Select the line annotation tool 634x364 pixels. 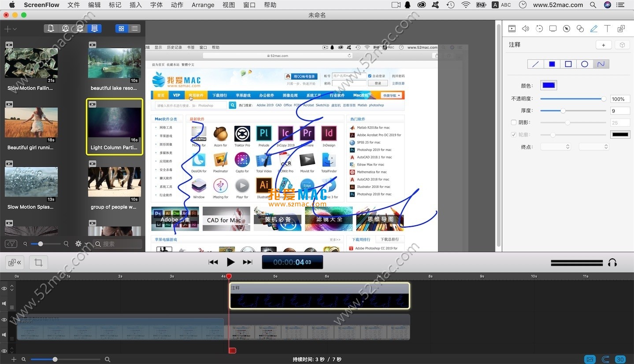tap(536, 64)
